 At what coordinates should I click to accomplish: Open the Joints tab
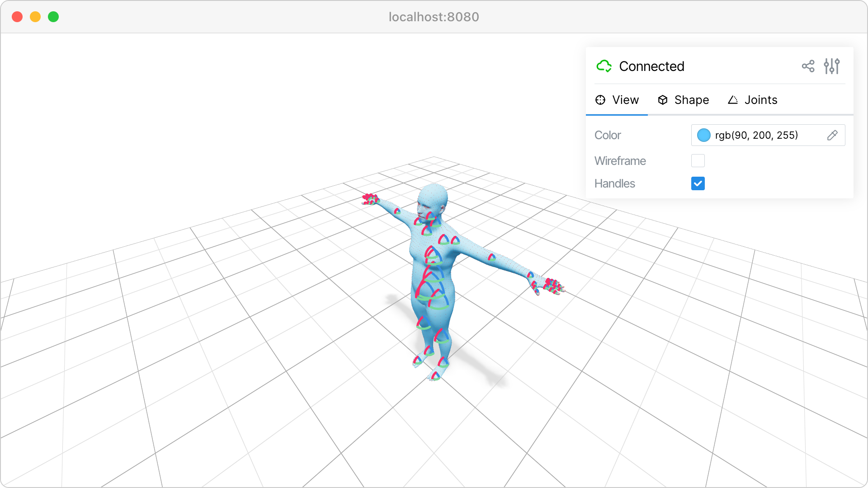coord(753,100)
